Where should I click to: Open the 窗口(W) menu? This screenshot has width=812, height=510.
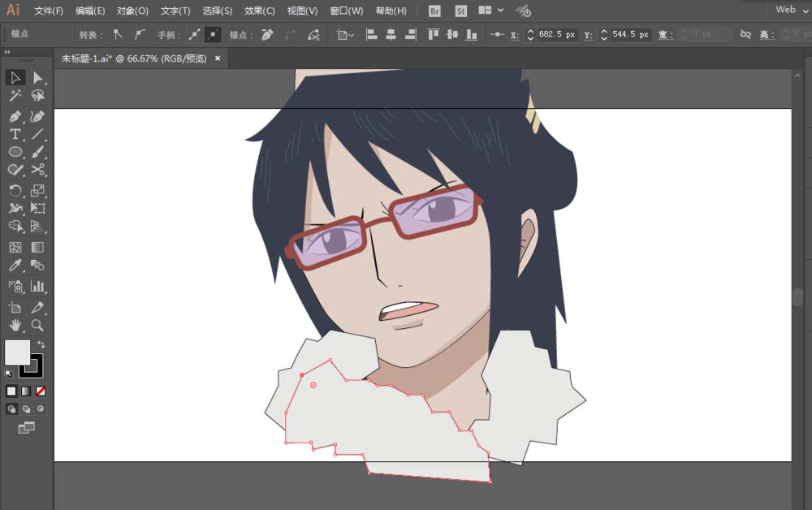pyautogui.click(x=347, y=11)
